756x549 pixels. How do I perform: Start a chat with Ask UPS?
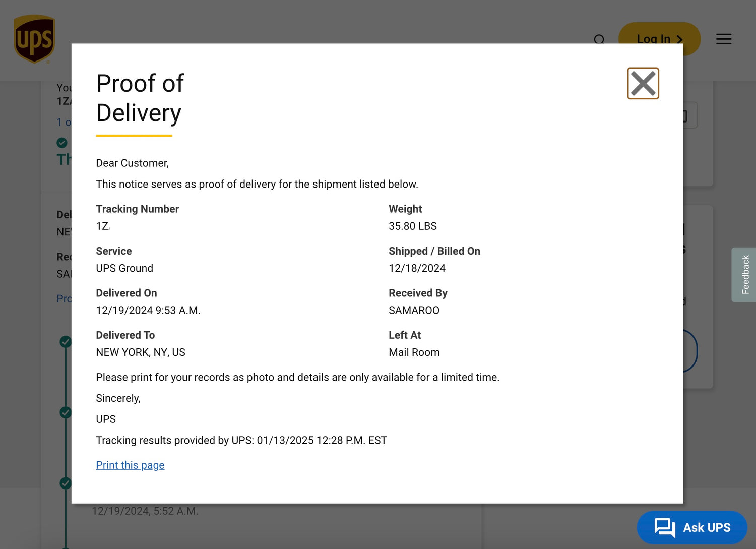click(x=692, y=527)
